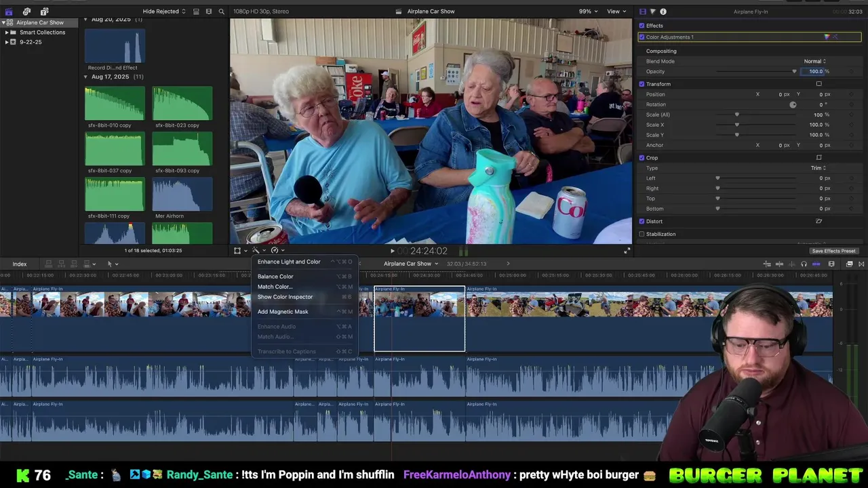This screenshot has height=488, width=868.
Task: Toggle filmstrip or list view icon
Action: click(x=208, y=12)
